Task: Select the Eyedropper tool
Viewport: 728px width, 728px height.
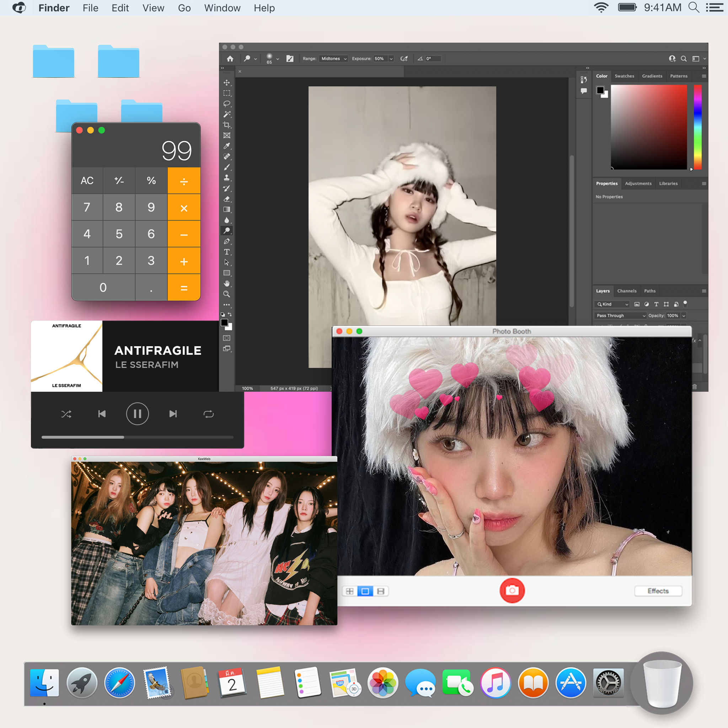Action: click(226, 146)
